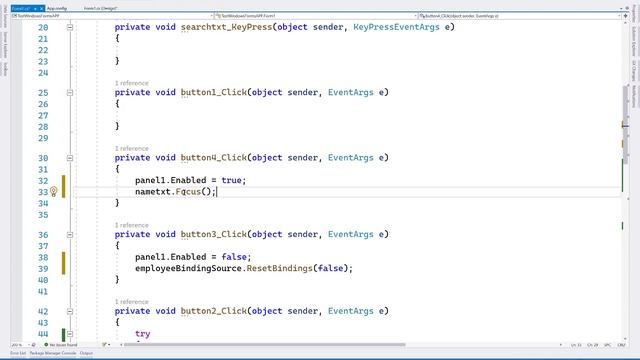Click the 1 reference link above button3_Click
The width and height of the screenshot is (640, 360).
click(131, 225)
